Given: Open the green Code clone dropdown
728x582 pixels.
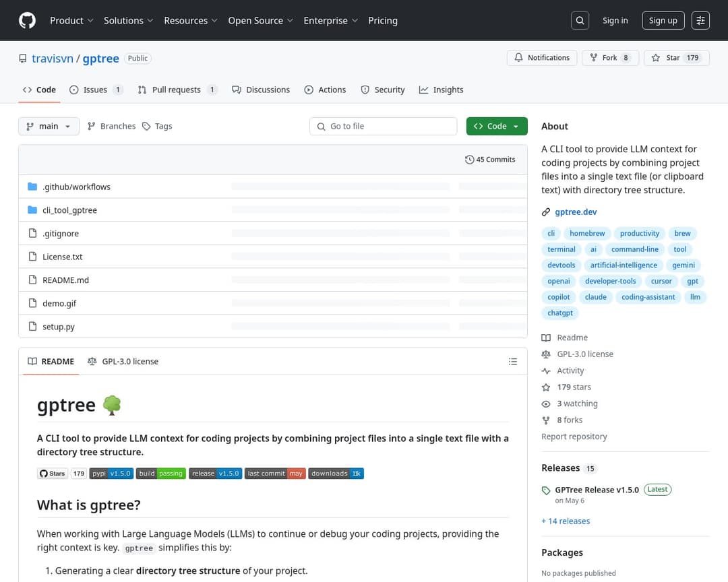Looking at the screenshot, I should [x=497, y=126].
